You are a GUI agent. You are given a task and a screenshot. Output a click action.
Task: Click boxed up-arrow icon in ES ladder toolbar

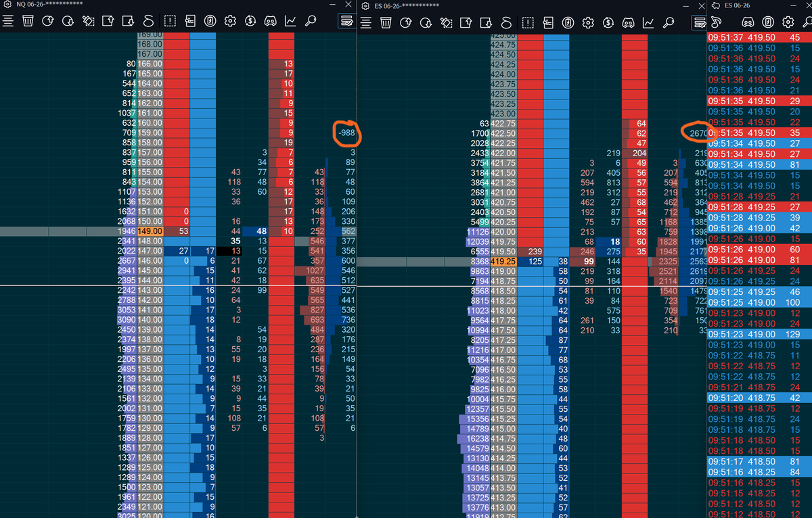click(x=466, y=22)
